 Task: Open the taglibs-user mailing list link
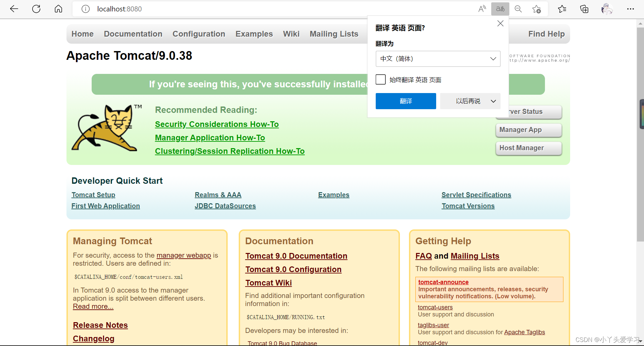(x=433, y=325)
